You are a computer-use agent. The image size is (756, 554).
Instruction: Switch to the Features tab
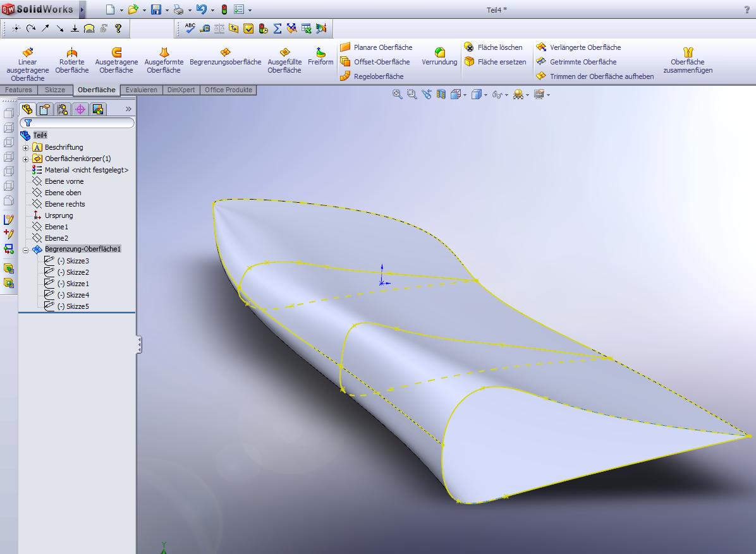(19, 90)
